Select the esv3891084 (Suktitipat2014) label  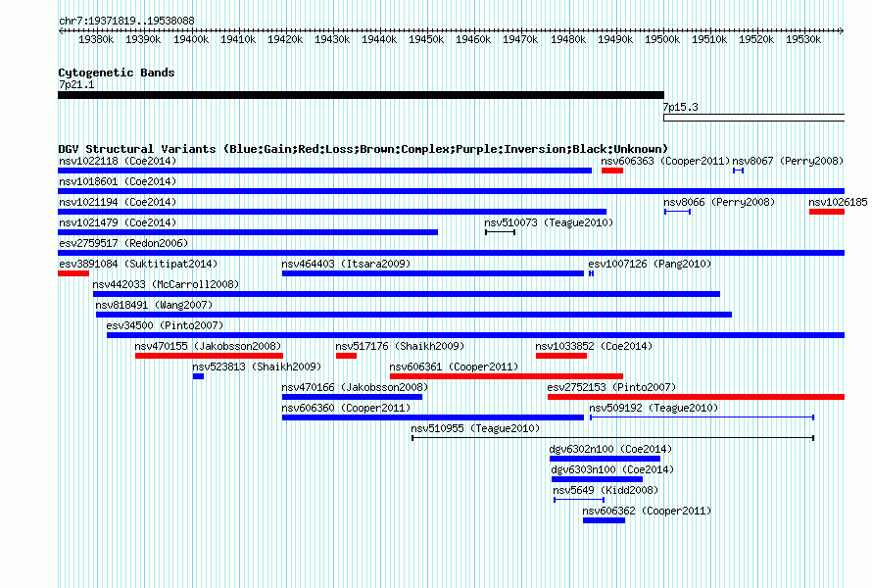tap(138, 264)
